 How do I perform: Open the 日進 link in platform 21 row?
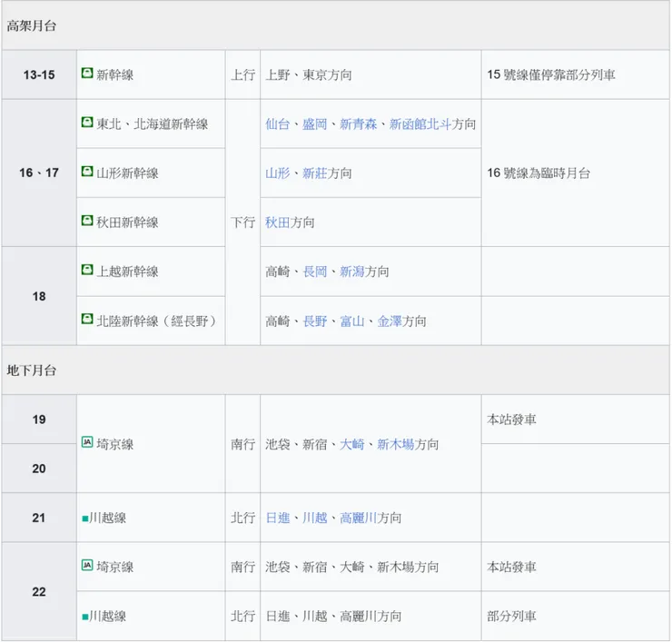pyautogui.click(x=277, y=519)
